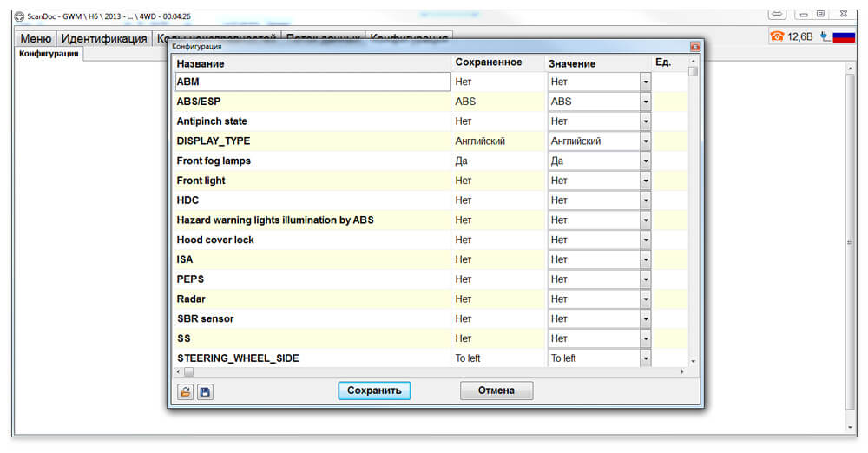The image size is (868, 453).
Task: Select the Radar row name
Action: pyautogui.click(x=191, y=299)
